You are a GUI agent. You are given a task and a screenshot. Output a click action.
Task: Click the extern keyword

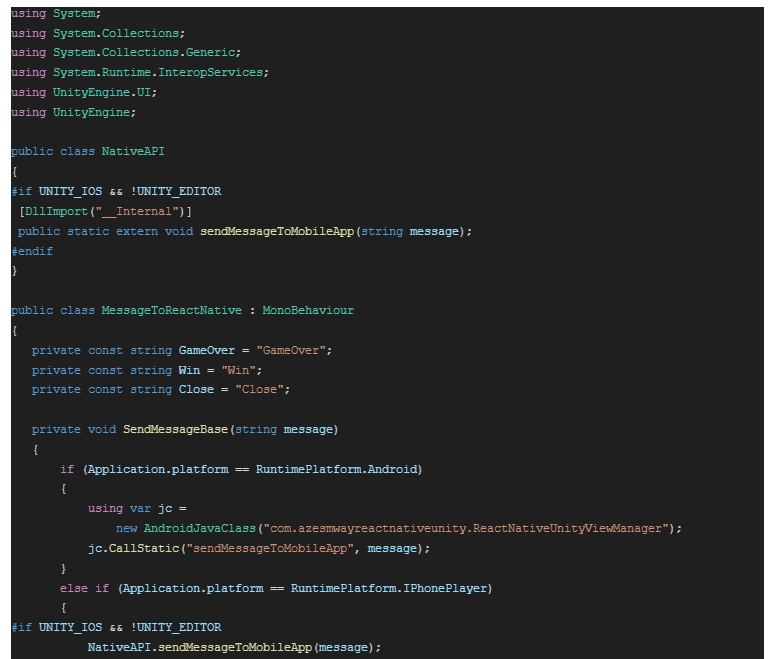[x=137, y=231]
